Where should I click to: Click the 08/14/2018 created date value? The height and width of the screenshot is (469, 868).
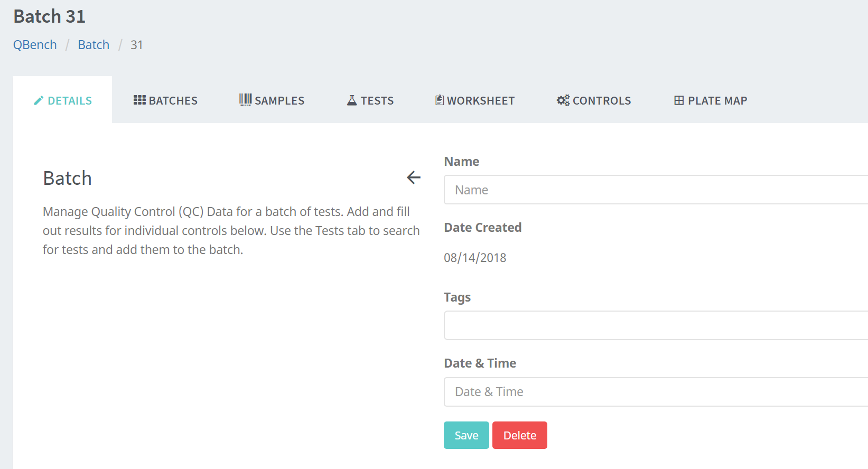475,258
